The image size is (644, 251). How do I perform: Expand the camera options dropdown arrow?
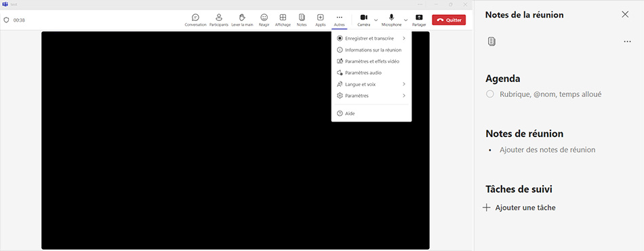(376, 20)
